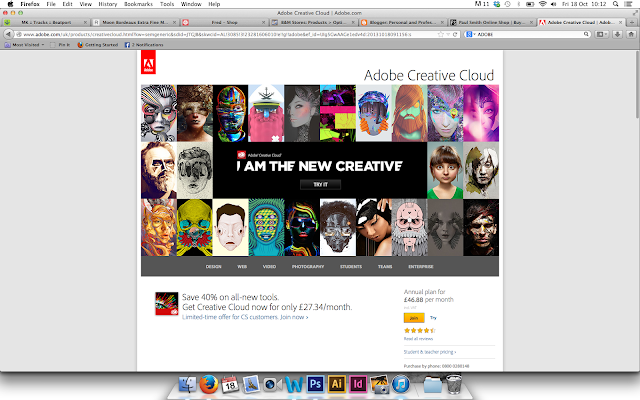640x400 pixels.
Task: Launch InDesign from the Dock
Action: coord(358,384)
